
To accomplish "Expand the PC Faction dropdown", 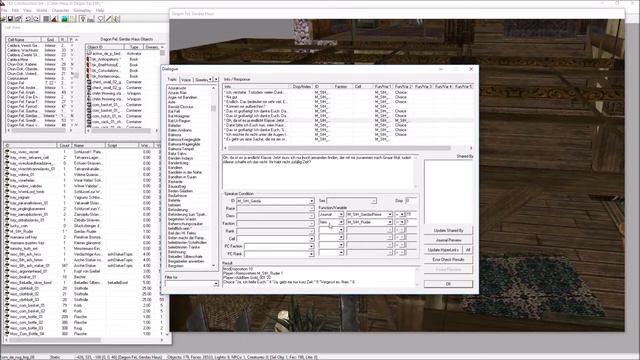I will coord(311,246).
